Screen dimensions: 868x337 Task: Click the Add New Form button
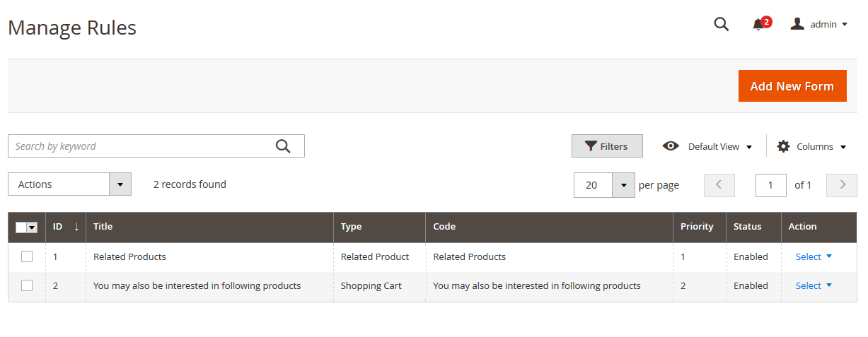click(792, 86)
